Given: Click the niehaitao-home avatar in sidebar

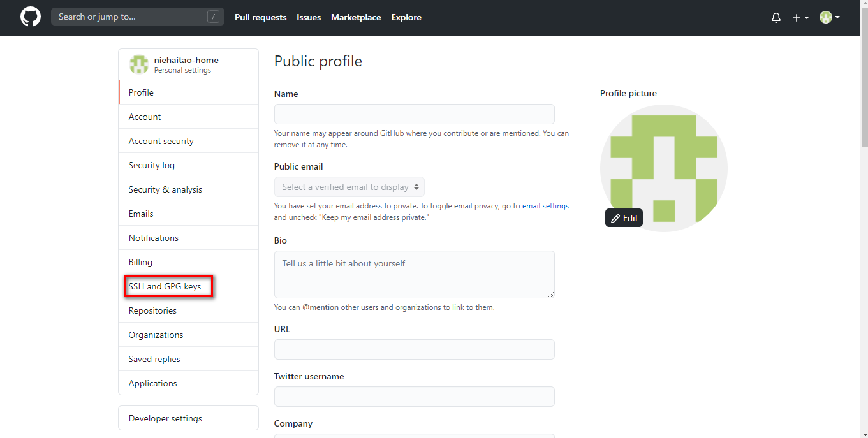Looking at the screenshot, I should click(138, 64).
